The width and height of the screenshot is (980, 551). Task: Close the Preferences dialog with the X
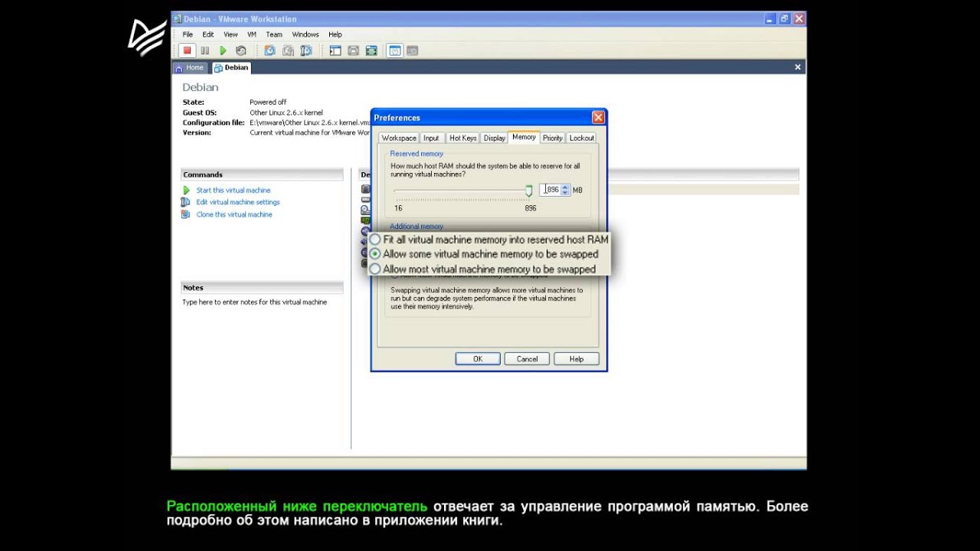point(598,117)
